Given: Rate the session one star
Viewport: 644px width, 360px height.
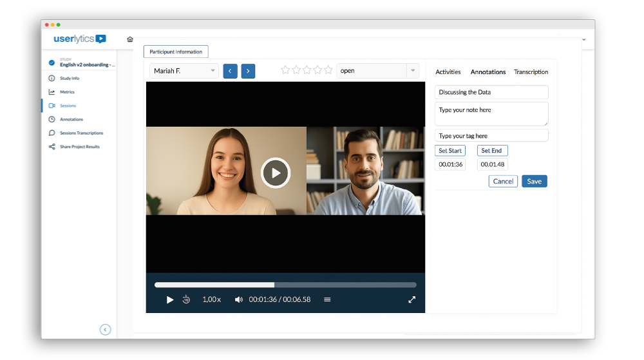Looking at the screenshot, I should click(285, 70).
